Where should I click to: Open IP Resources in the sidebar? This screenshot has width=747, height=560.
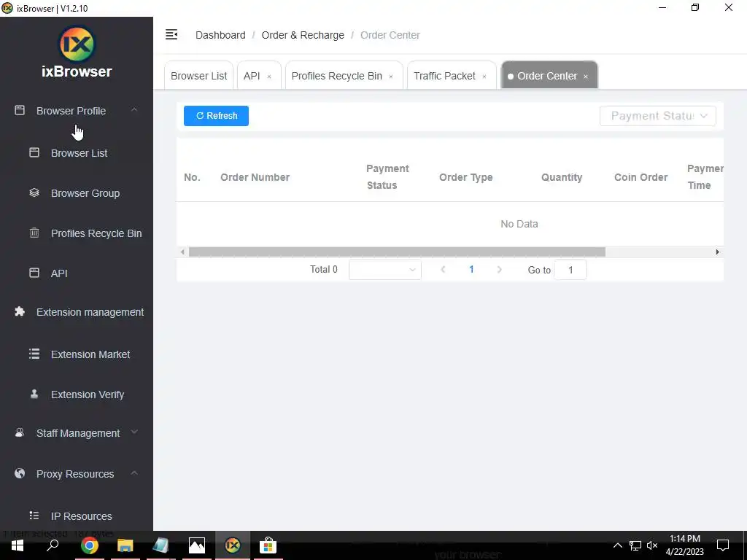[x=82, y=516]
